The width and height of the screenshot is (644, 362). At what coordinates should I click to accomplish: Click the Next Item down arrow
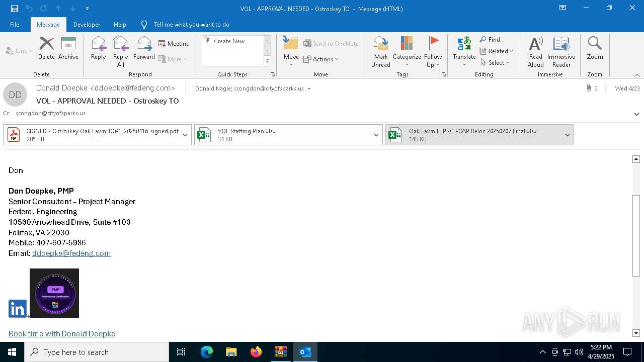tap(72, 8)
